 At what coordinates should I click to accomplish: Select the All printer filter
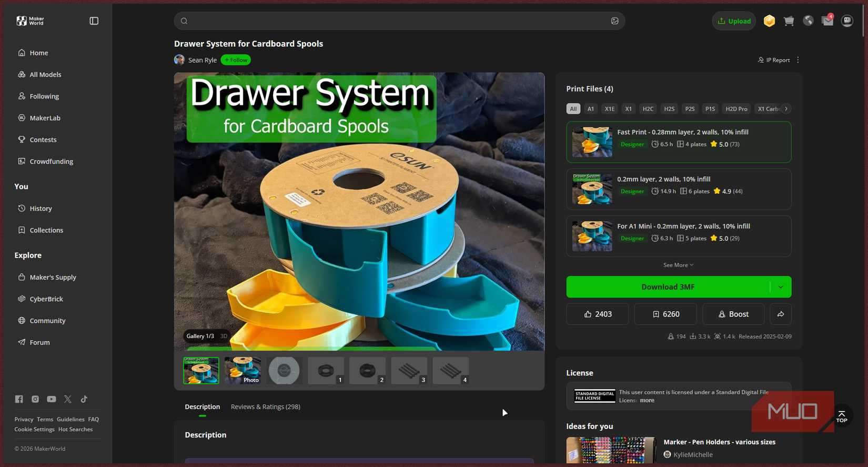(573, 109)
